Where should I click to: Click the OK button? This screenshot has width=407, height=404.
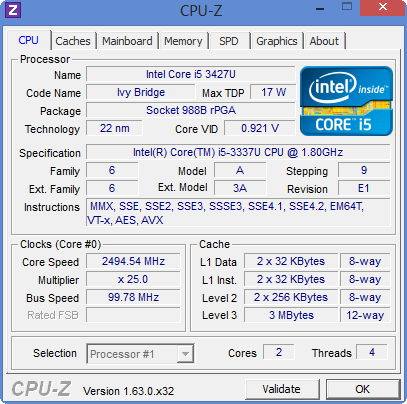[363, 389]
